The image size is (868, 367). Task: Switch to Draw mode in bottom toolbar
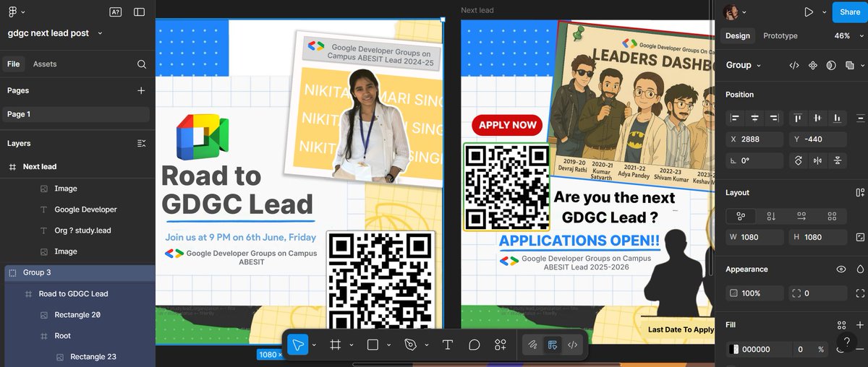(x=532, y=345)
